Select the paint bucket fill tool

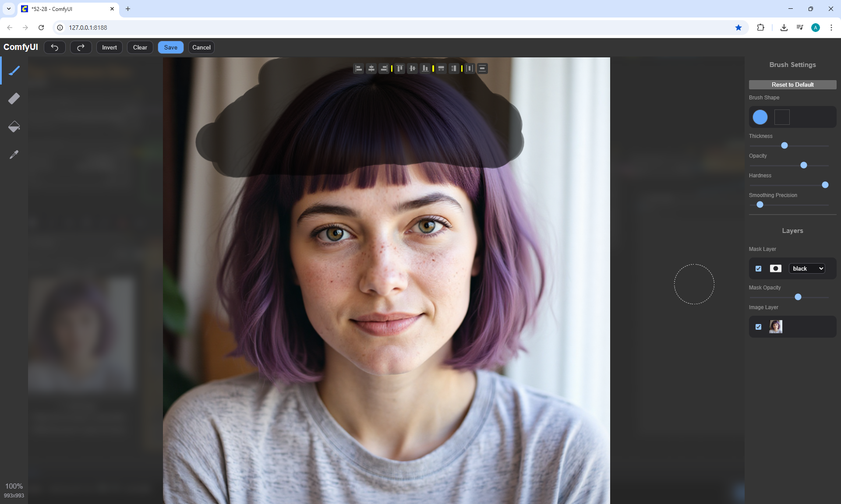coord(14,127)
